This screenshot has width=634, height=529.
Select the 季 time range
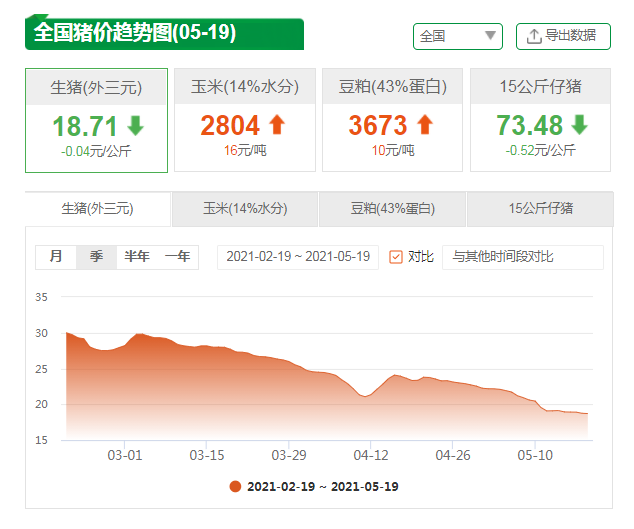tap(96, 257)
